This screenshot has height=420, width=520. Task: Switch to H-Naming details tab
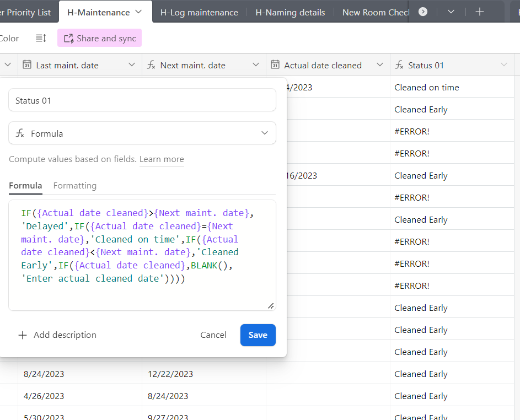click(290, 12)
